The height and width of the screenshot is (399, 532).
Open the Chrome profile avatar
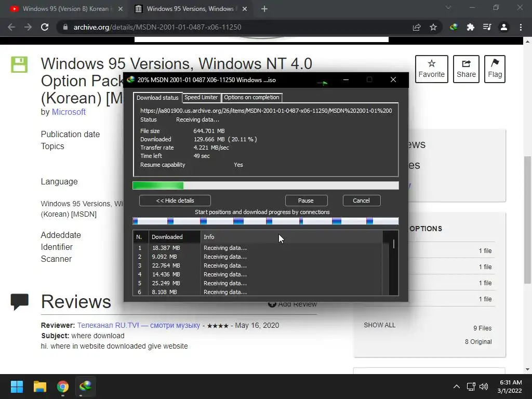point(503,27)
